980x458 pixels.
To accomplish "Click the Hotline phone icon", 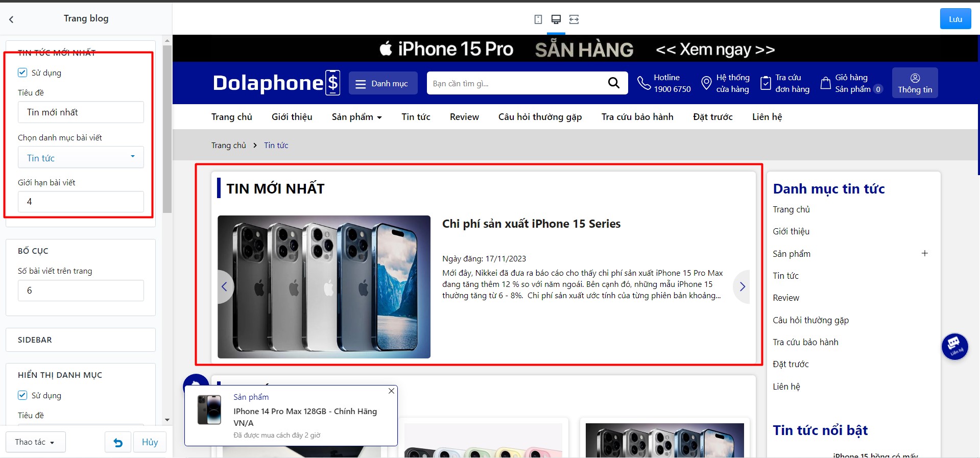I will point(643,83).
